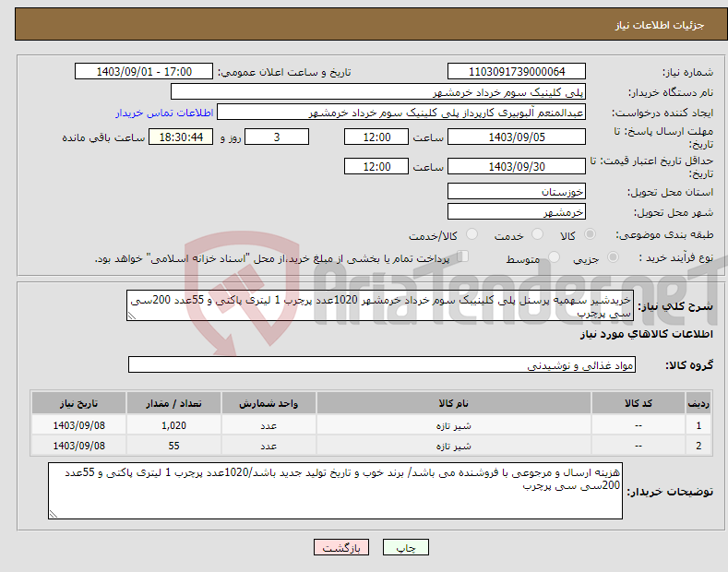Image resolution: width=728 pixels, height=572 pixels.
Task: Click the response deadline time field 12:00
Action: click(x=376, y=137)
